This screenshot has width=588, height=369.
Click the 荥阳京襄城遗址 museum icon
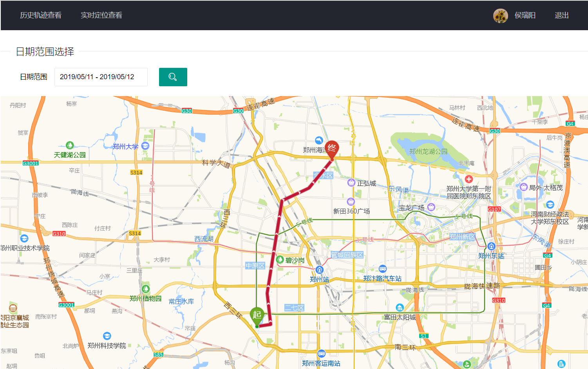(x=13, y=308)
